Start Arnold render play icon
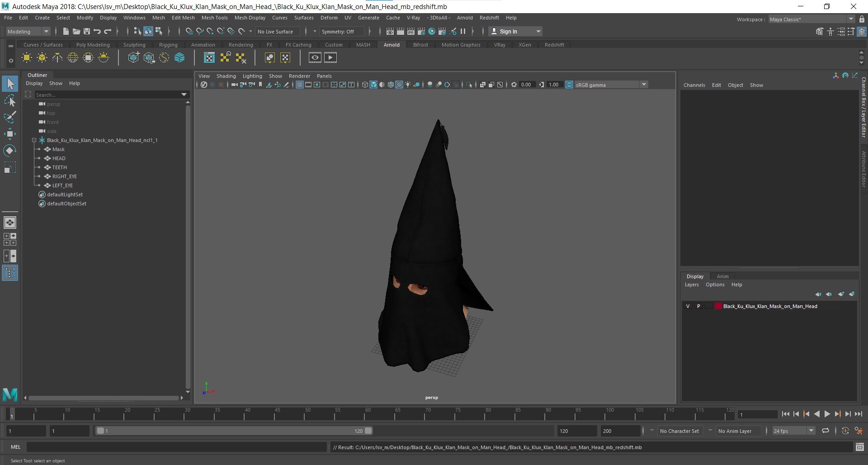 (x=330, y=57)
